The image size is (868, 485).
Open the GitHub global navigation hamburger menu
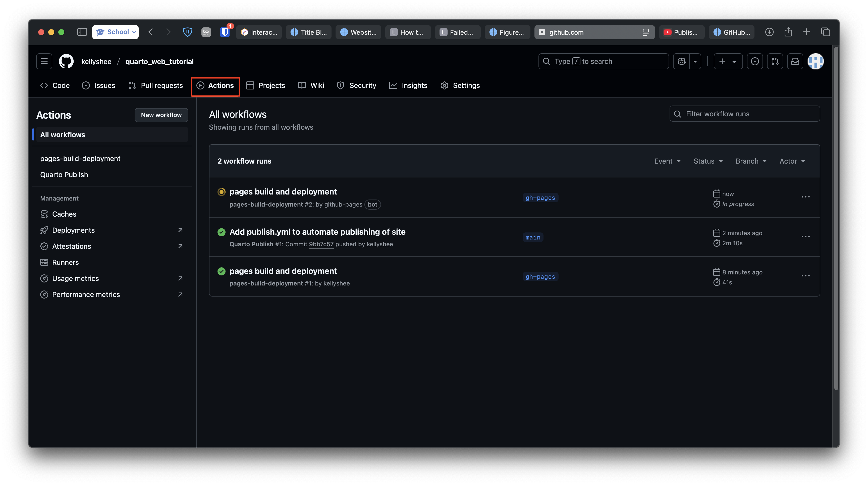(x=44, y=61)
